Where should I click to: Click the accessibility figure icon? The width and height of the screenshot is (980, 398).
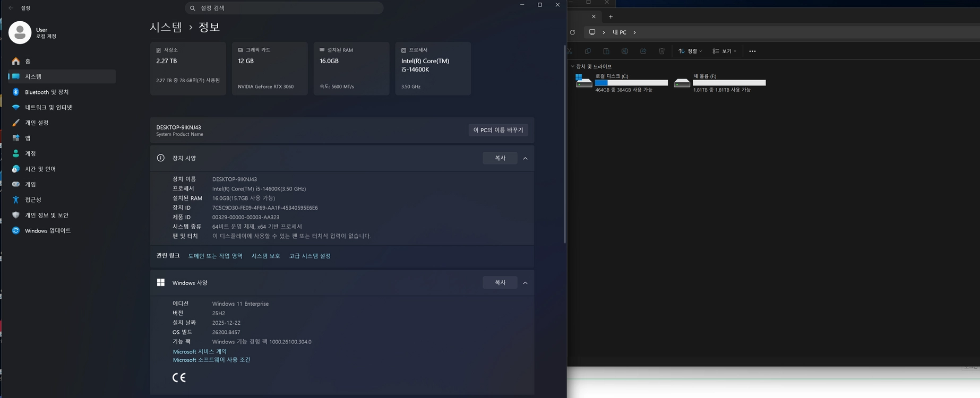(16, 200)
